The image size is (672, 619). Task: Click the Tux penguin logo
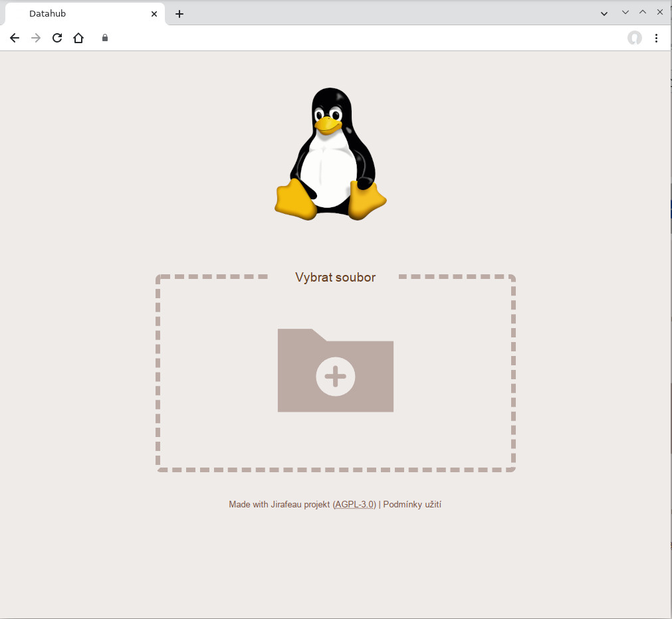click(x=330, y=154)
